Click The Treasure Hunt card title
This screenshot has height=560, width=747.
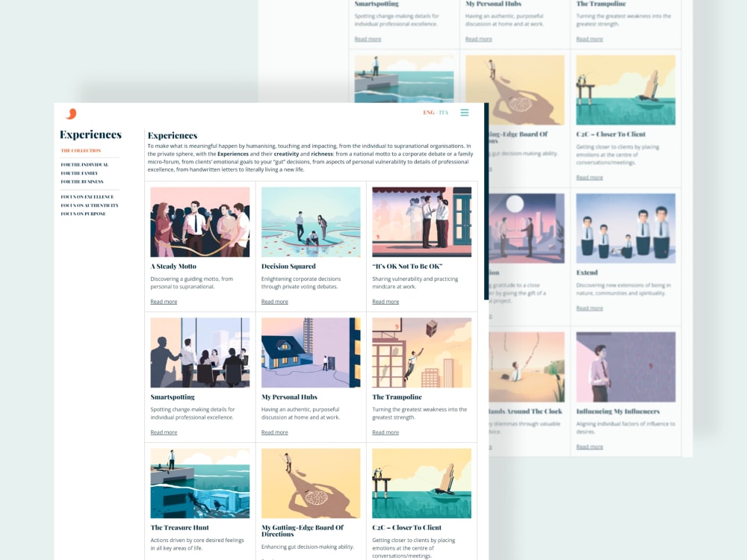coord(179,528)
